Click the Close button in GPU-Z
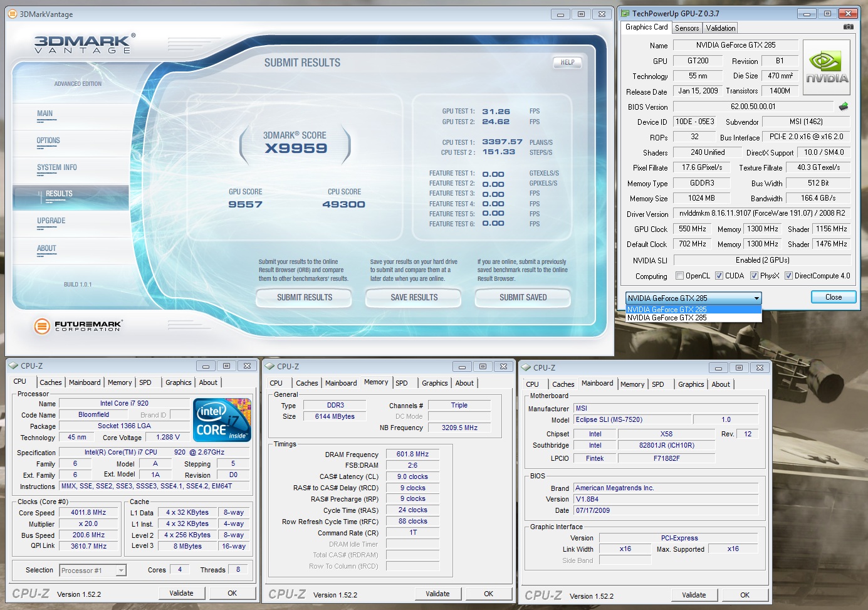This screenshot has height=610, width=868. pyautogui.click(x=834, y=297)
